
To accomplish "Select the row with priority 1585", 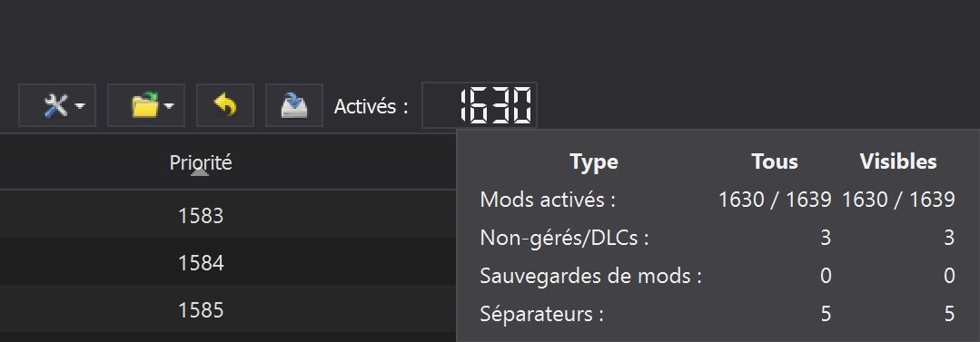I will pos(228,309).
